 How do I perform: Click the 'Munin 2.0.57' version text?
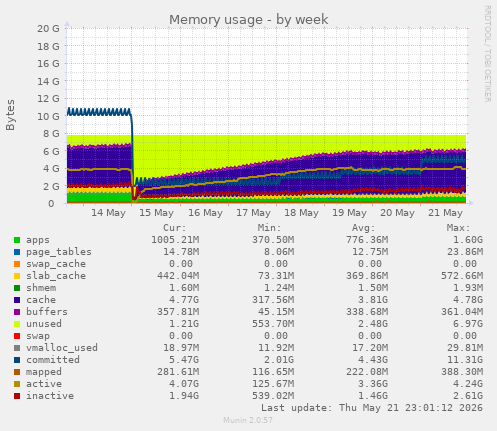point(248,420)
